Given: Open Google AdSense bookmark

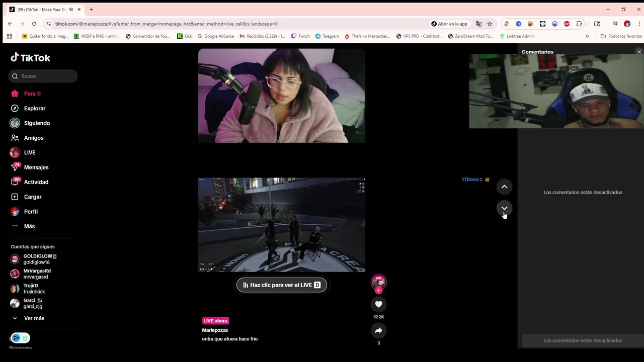Looking at the screenshot, I should click(215, 36).
